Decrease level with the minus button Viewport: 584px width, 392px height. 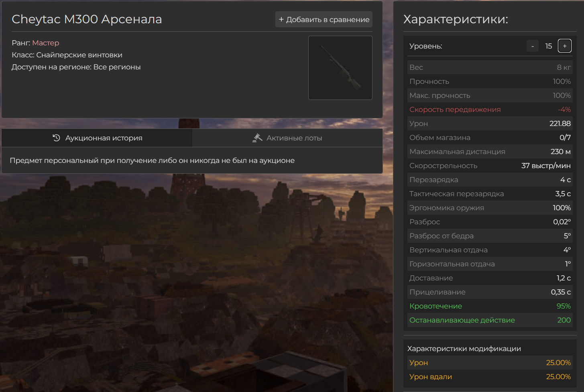(533, 46)
